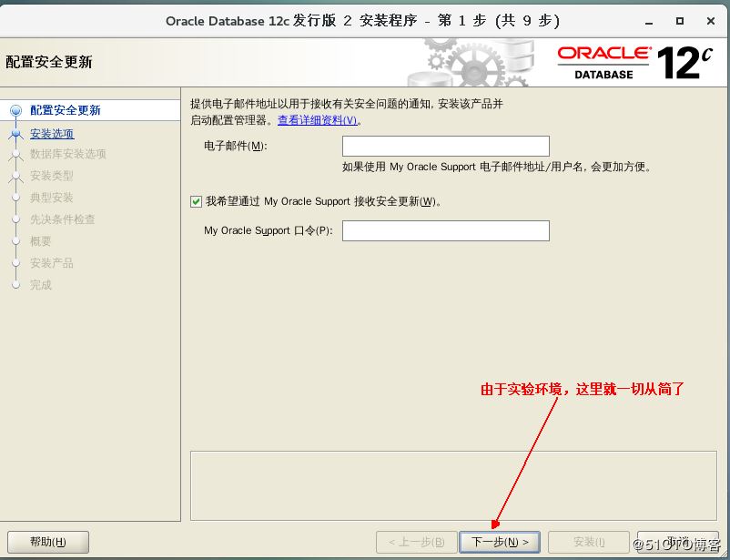Select 概要 step in sidebar
This screenshot has height=560, width=730.
click(x=41, y=241)
